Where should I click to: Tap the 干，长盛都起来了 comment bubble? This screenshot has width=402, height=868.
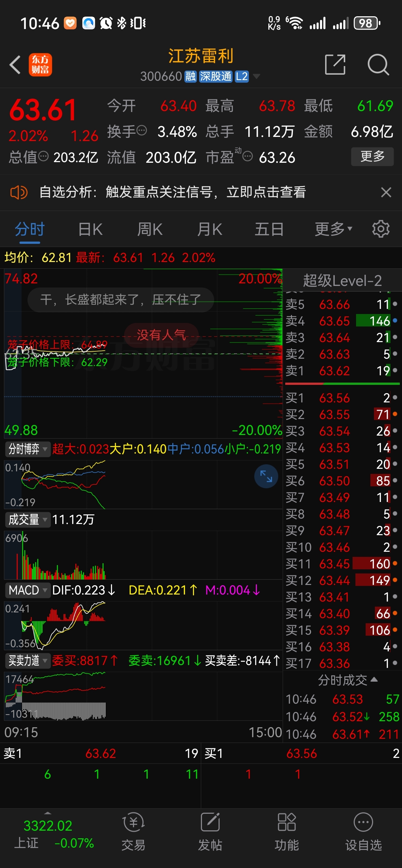[121, 299]
